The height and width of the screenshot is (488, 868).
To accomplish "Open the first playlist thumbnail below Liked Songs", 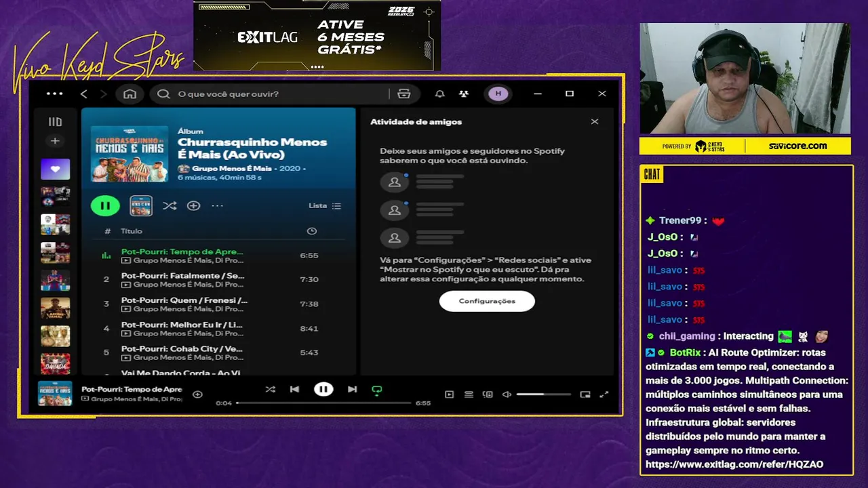I will pyautogui.click(x=55, y=197).
